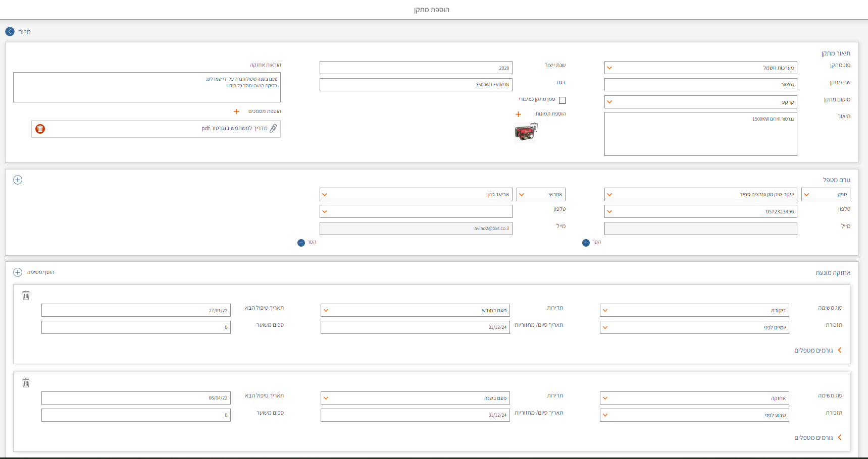Click the blue back arrow icon
The image size is (868, 459).
[x=10, y=31]
